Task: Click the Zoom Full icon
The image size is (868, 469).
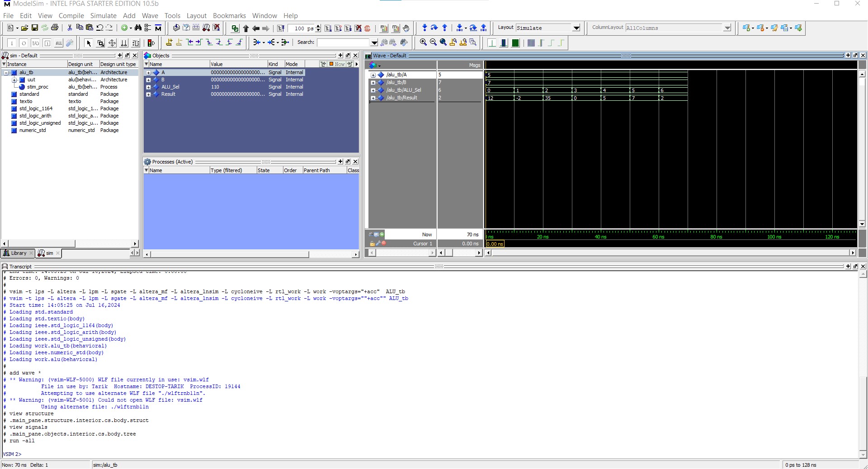Action: click(443, 42)
